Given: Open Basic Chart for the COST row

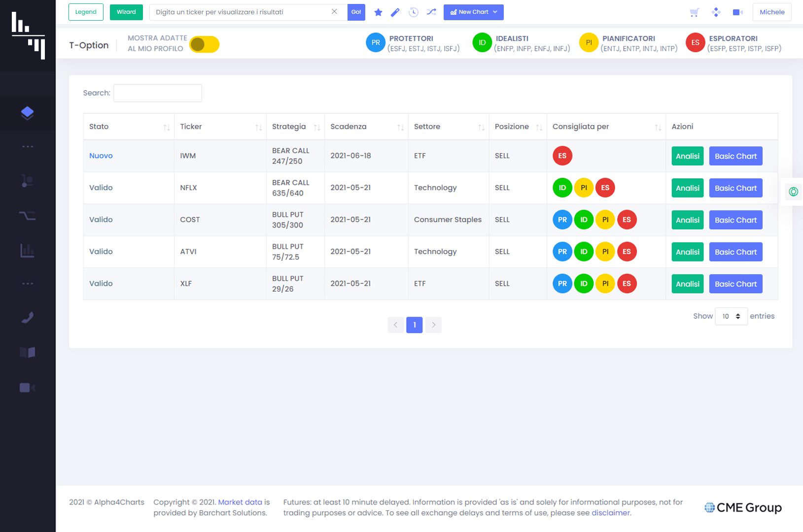Looking at the screenshot, I should (x=735, y=220).
